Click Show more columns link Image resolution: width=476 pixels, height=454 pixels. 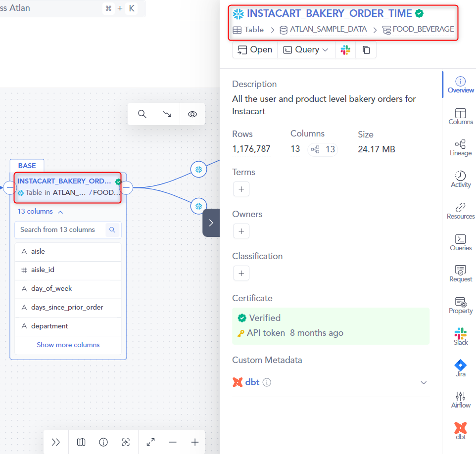pos(68,344)
